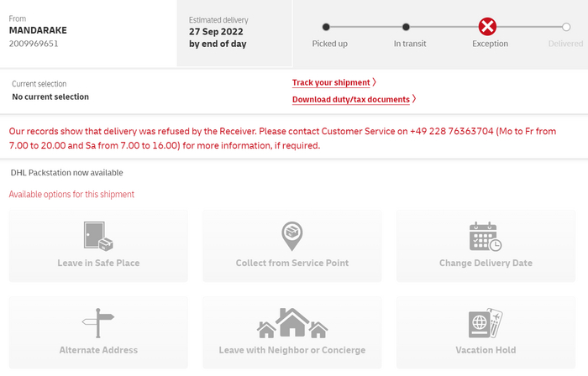Choose Leave with Neighbor or Concierge label
Image resolution: width=588 pixels, height=376 pixels.
coord(292,350)
